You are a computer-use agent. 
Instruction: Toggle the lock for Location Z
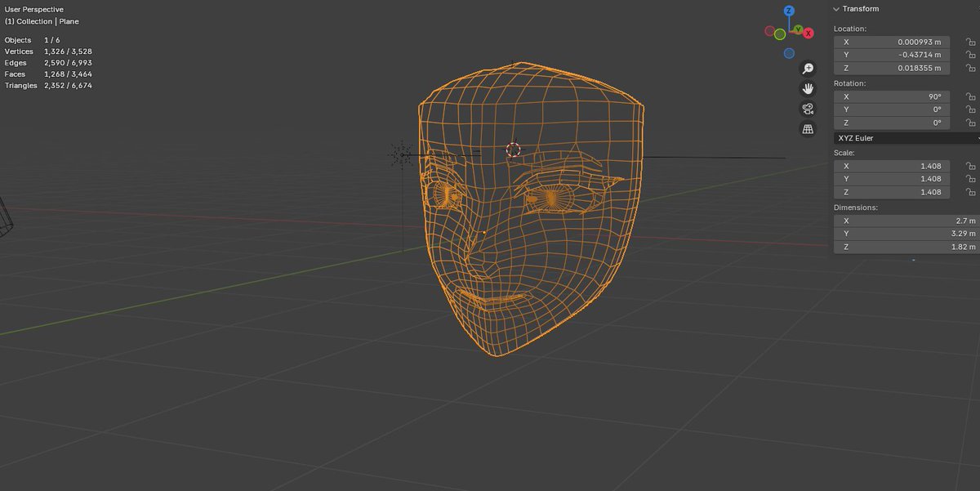(970, 68)
